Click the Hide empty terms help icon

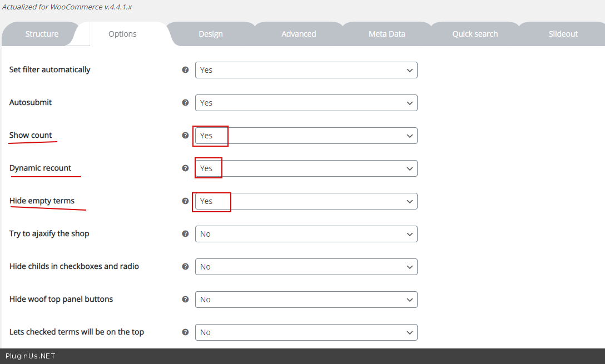coord(186,201)
